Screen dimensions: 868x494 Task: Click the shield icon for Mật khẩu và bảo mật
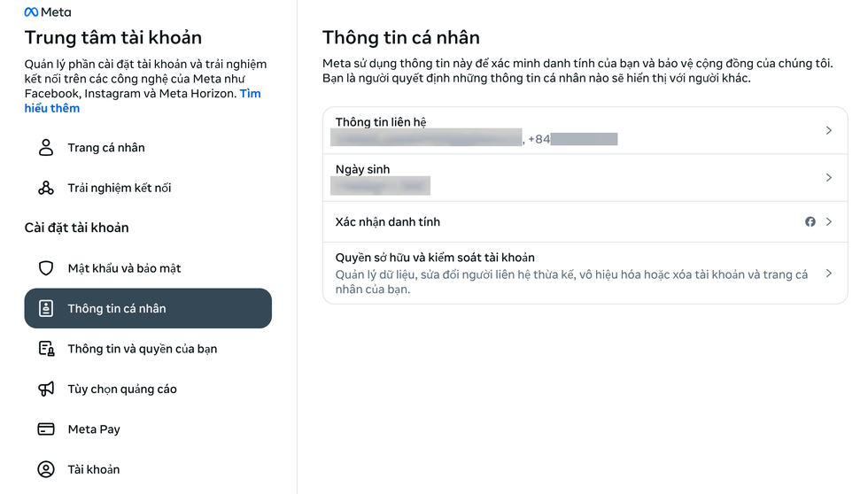46,268
